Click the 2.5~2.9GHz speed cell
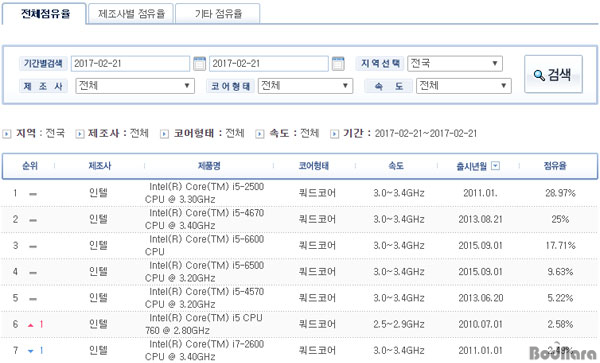The height and width of the screenshot is (363, 600). coord(399,324)
